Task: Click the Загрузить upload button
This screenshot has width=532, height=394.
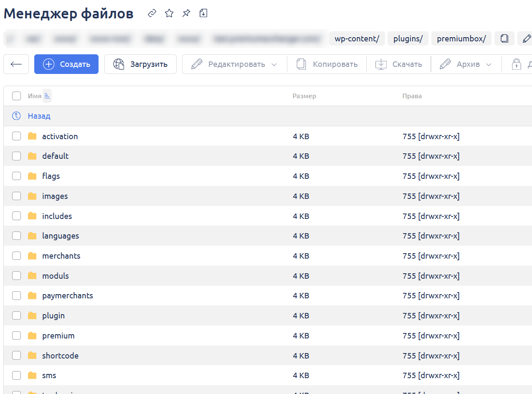Action: [x=140, y=64]
